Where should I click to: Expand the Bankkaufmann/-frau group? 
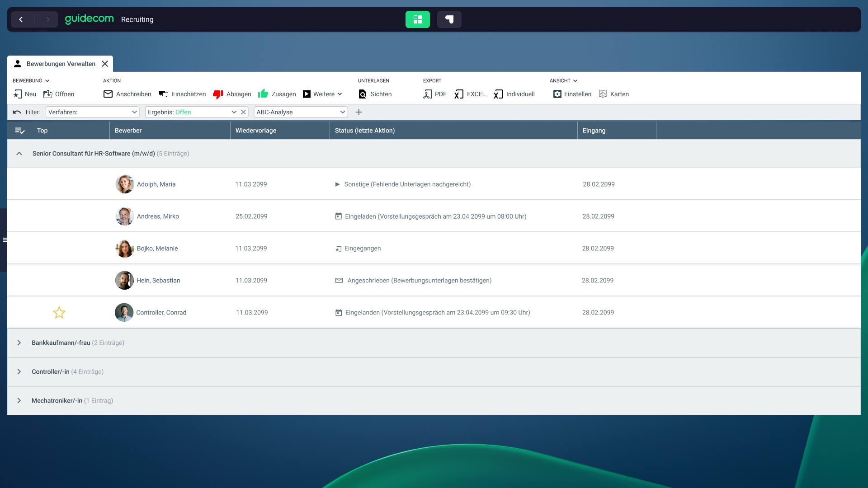click(x=19, y=343)
